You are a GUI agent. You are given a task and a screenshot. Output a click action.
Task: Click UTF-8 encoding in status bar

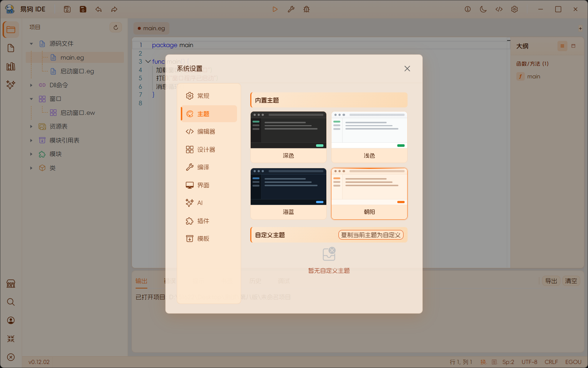click(529, 362)
